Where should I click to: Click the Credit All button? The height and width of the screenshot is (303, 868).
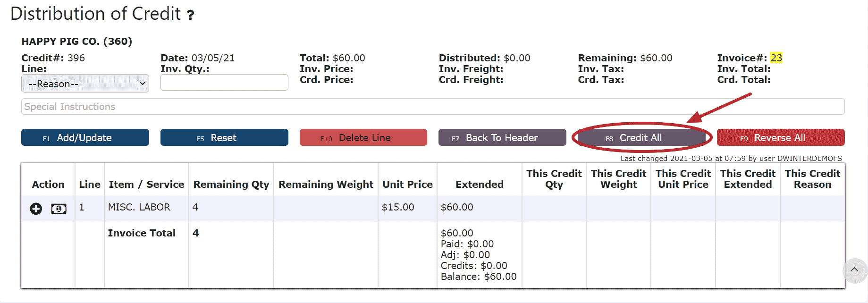click(641, 138)
